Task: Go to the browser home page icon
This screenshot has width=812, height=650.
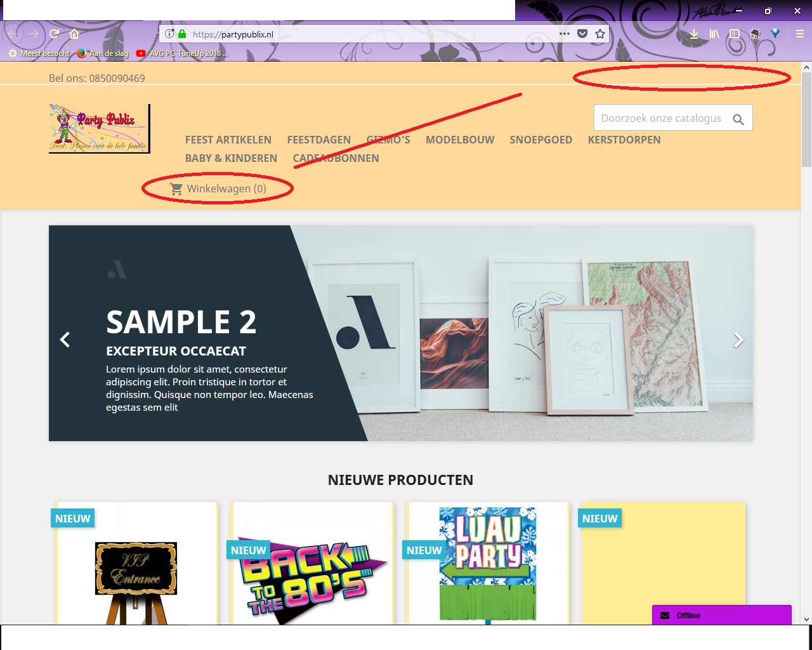Action: point(74,34)
